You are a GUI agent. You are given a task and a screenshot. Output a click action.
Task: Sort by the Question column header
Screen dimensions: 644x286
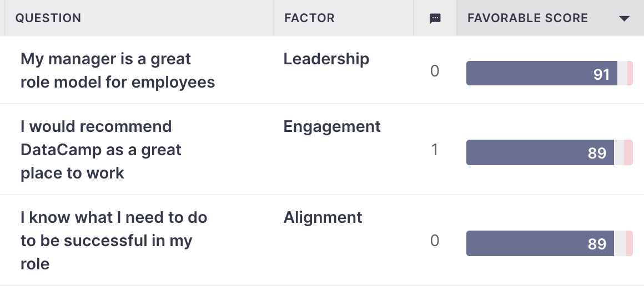click(48, 18)
